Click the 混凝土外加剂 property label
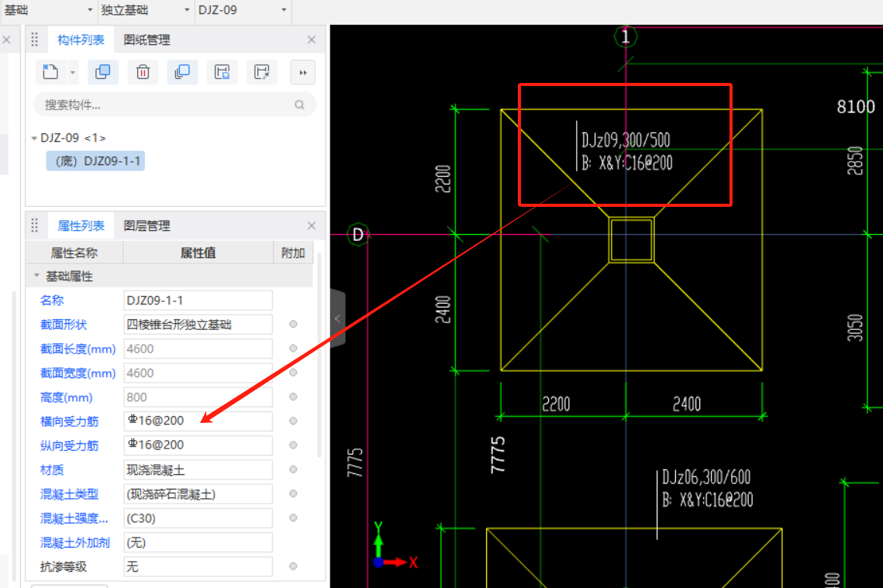 pyautogui.click(x=75, y=542)
